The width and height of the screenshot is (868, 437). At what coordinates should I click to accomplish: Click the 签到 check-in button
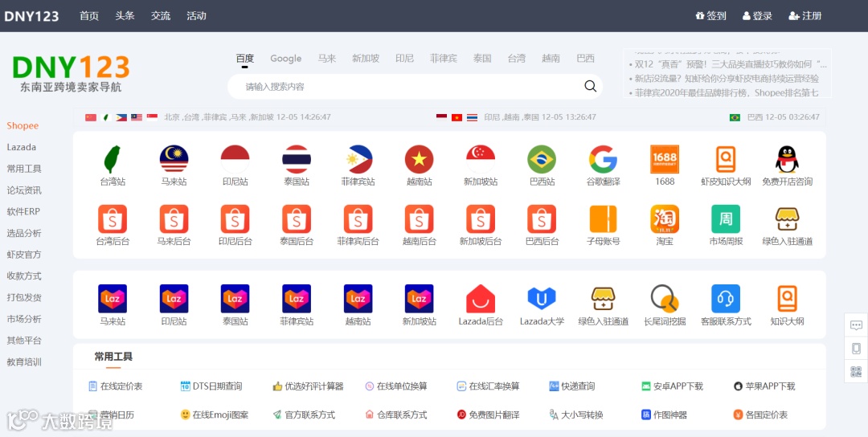tap(710, 16)
